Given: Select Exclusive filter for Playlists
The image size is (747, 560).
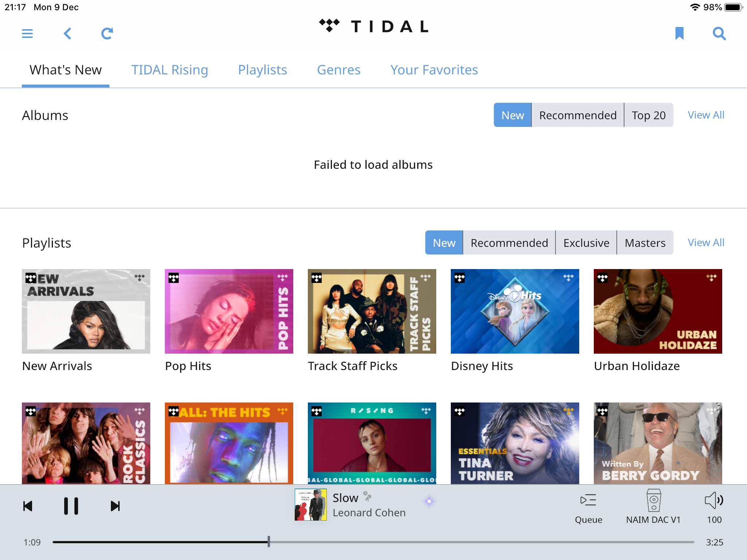Looking at the screenshot, I should coord(586,242).
